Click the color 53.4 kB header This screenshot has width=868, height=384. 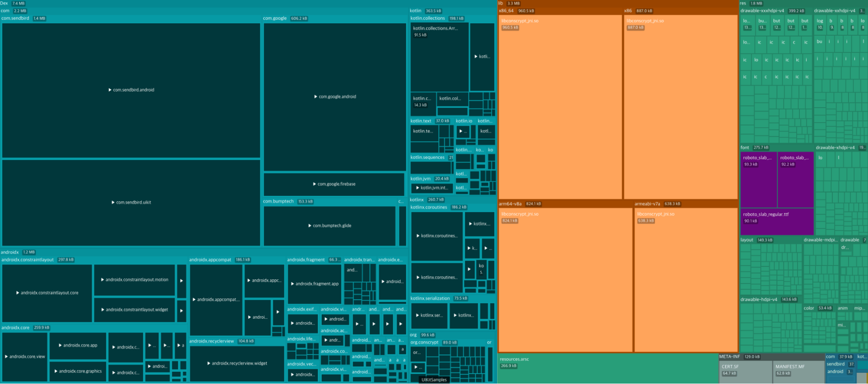pyautogui.click(x=818, y=308)
